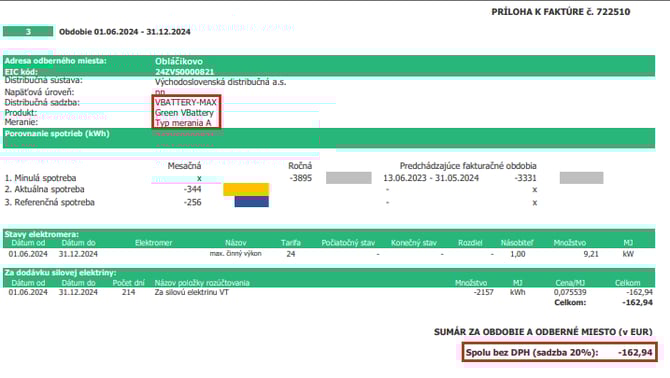Image resolution: width=670 pixels, height=378 pixels.
Task: Click the '1. Minulá spotreba' row label
Action: (x=40, y=178)
